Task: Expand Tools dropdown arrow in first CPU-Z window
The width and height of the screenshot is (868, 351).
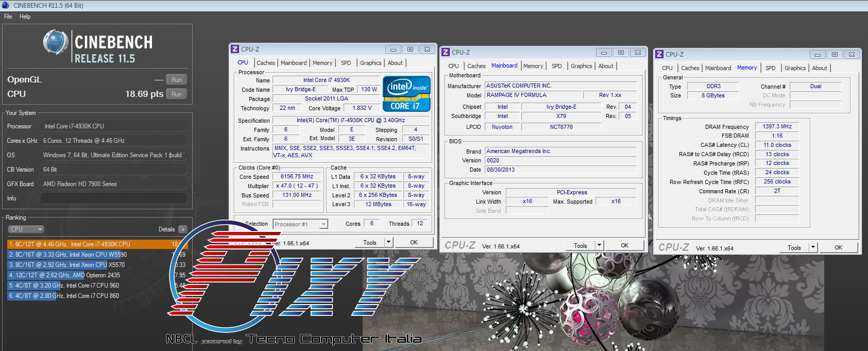Action: pyautogui.click(x=389, y=242)
